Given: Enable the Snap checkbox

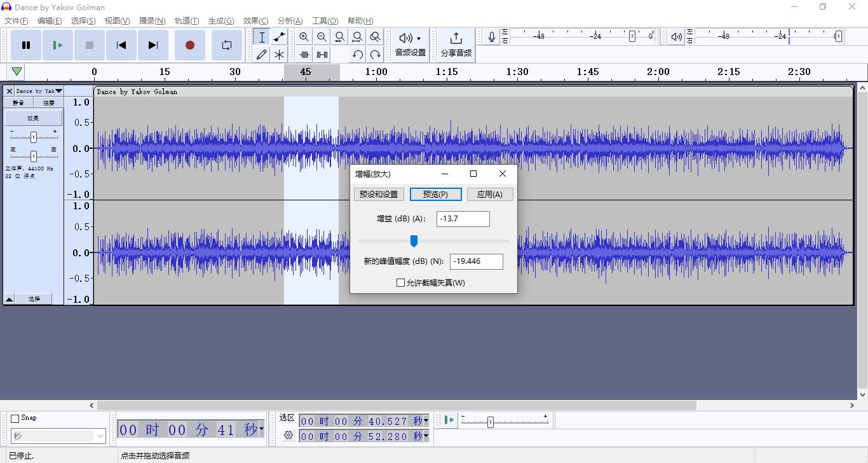Looking at the screenshot, I should point(15,417).
